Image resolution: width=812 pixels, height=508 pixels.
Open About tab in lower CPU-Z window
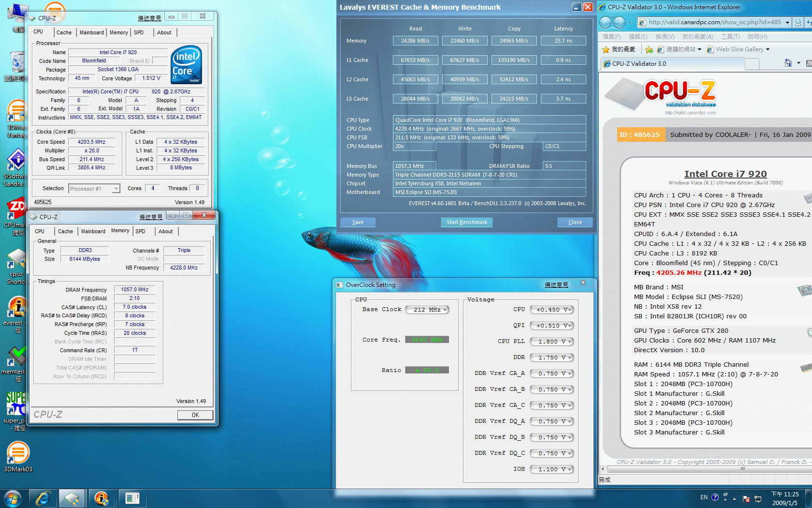coord(165,231)
